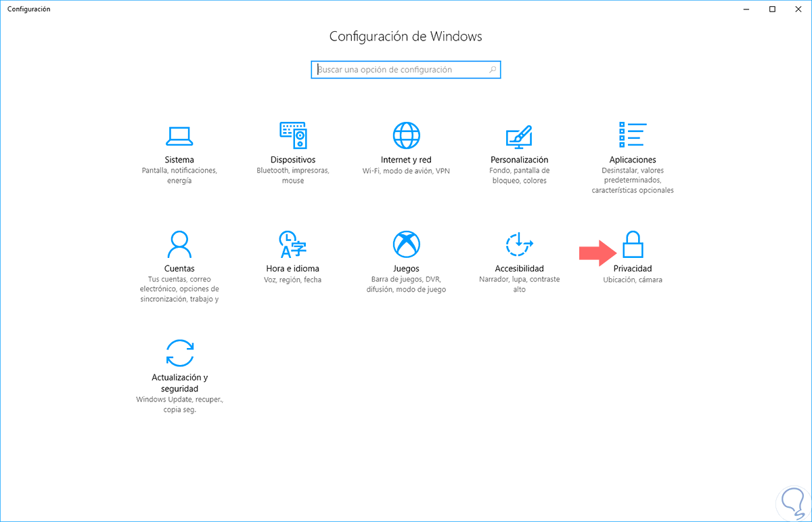Click 'Ubicación, cámara' description
Screen dimensions: 812x522
(x=633, y=279)
